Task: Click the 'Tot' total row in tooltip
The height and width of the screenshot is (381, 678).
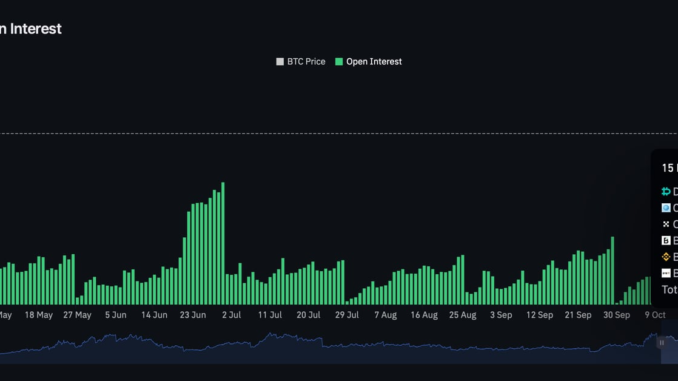Action: [x=670, y=290]
